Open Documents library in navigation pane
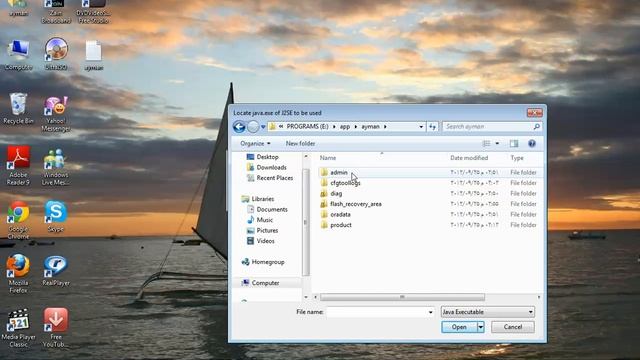 pyautogui.click(x=272, y=209)
